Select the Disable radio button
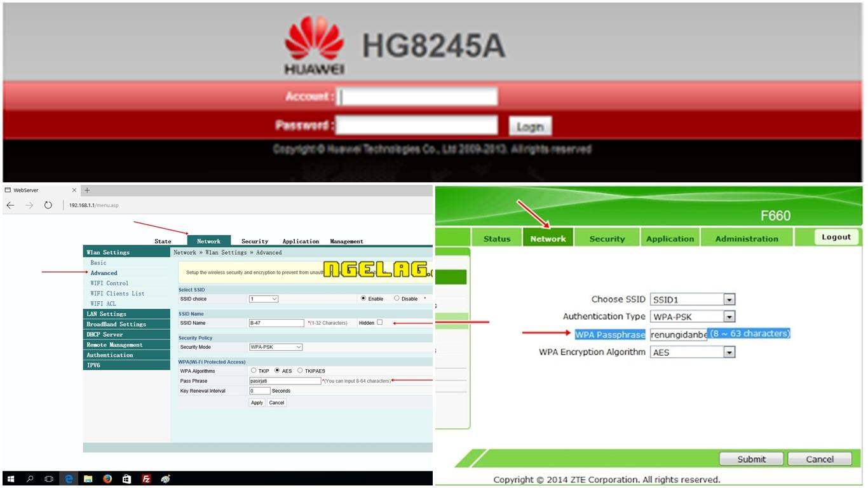 397,298
